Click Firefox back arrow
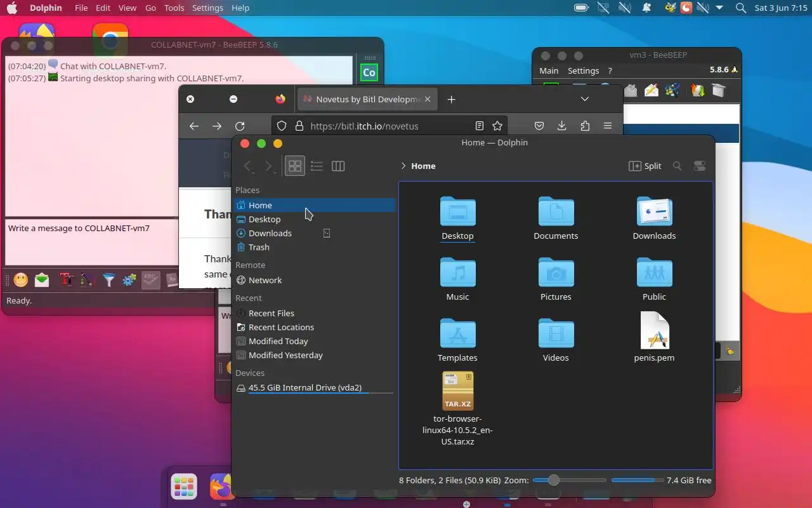The height and width of the screenshot is (508, 812). pyautogui.click(x=194, y=126)
